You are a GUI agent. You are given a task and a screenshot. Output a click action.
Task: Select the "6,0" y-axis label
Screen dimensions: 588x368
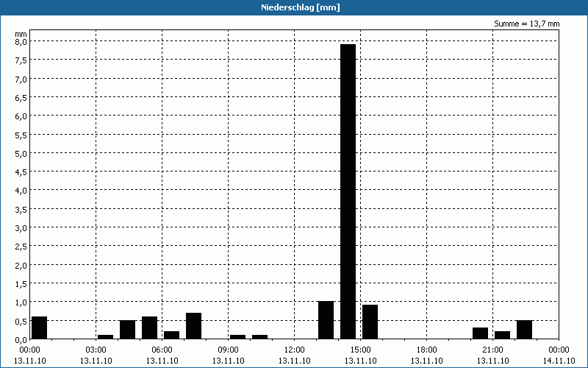[21, 116]
